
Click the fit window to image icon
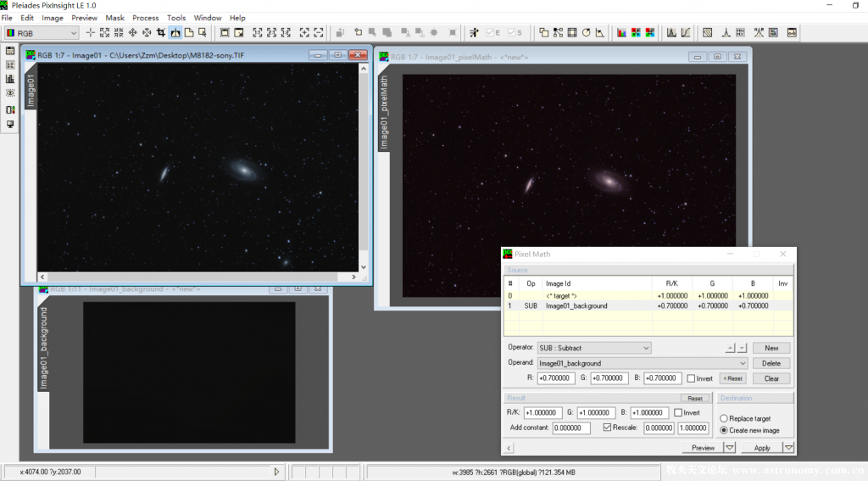tap(224, 33)
